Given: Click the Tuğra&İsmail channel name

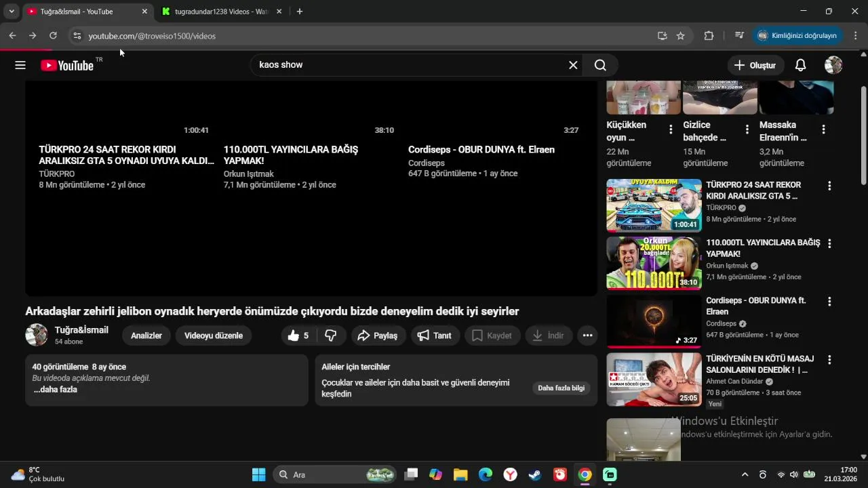Looking at the screenshot, I should 81,330.
